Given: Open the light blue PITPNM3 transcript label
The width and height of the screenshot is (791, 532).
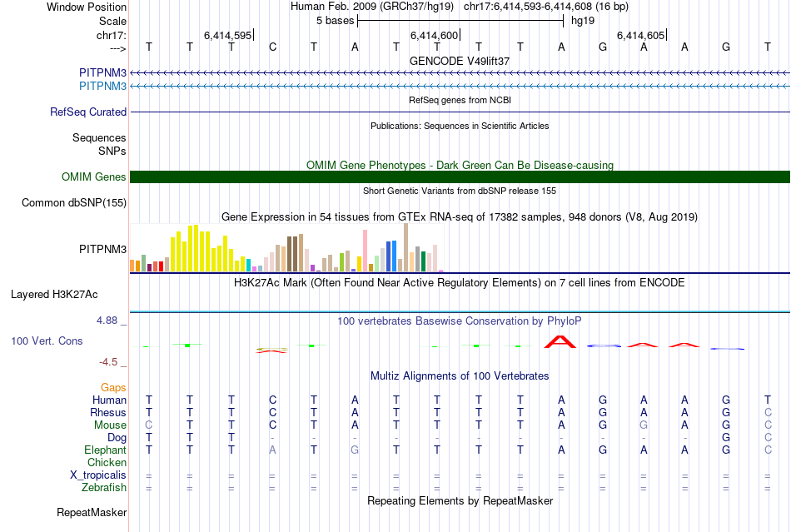Looking at the screenshot, I should [x=102, y=87].
